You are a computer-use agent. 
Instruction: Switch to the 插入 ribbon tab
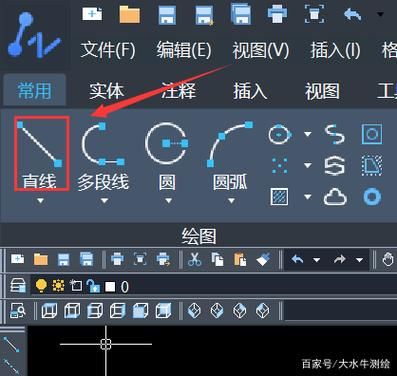pos(250,91)
